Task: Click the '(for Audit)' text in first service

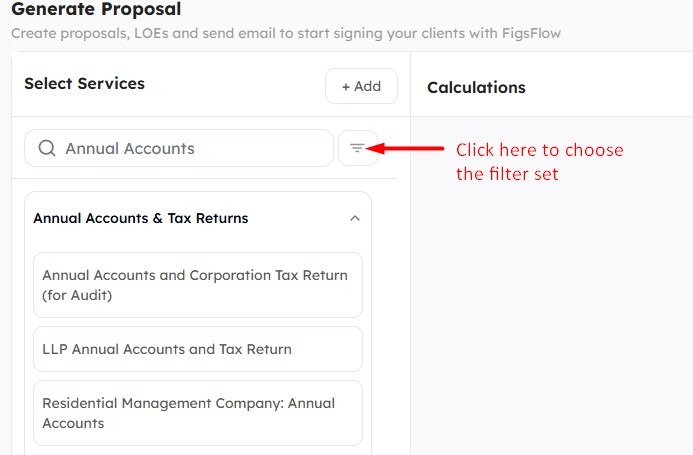Action: pos(77,295)
